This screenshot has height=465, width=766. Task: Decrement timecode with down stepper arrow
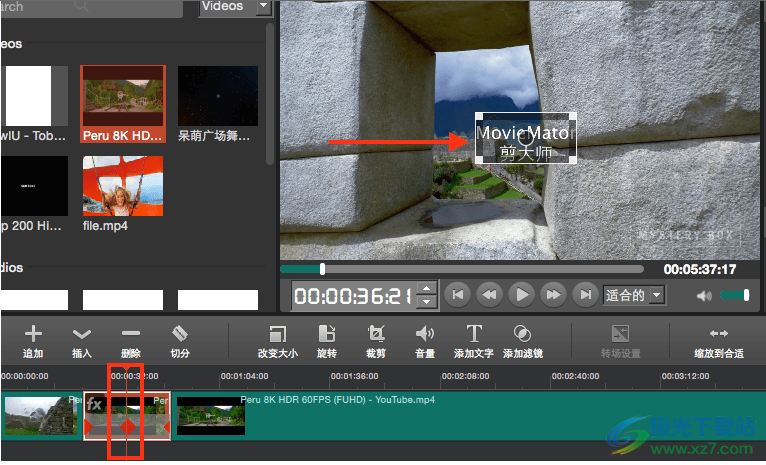pyautogui.click(x=426, y=301)
